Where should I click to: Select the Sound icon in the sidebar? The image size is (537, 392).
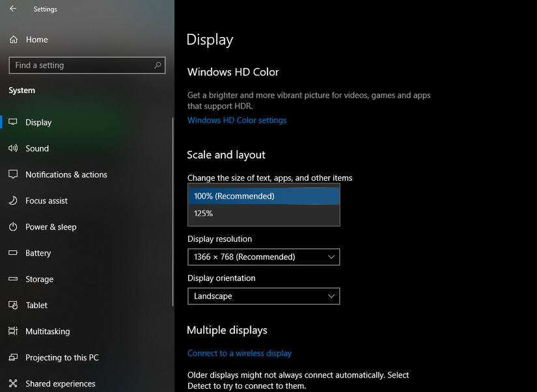tap(14, 148)
